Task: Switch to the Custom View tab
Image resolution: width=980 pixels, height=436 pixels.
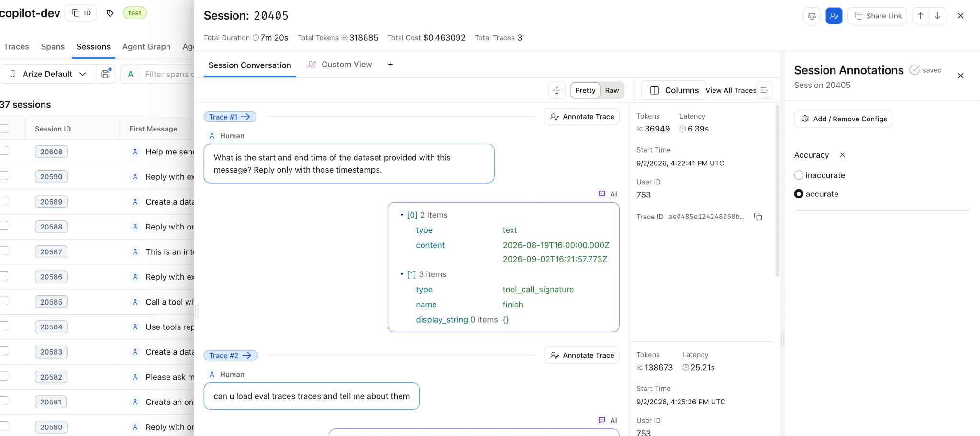Action: coord(339,65)
